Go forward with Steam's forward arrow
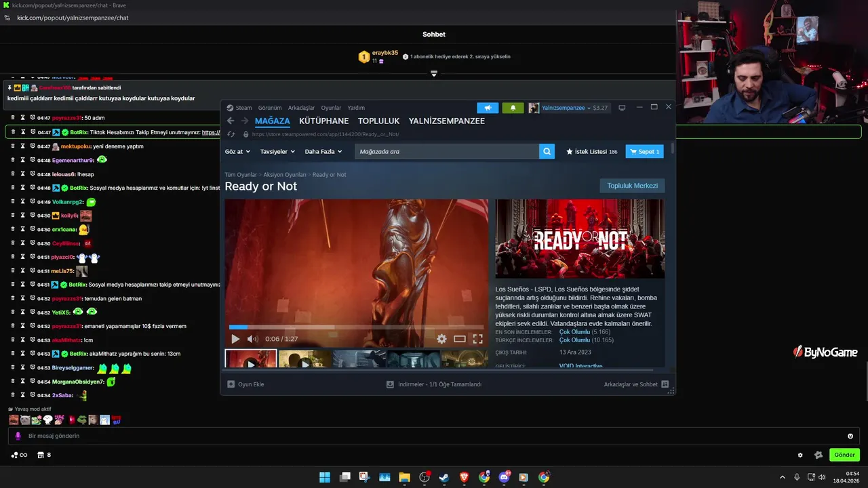 tap(244, 121)
